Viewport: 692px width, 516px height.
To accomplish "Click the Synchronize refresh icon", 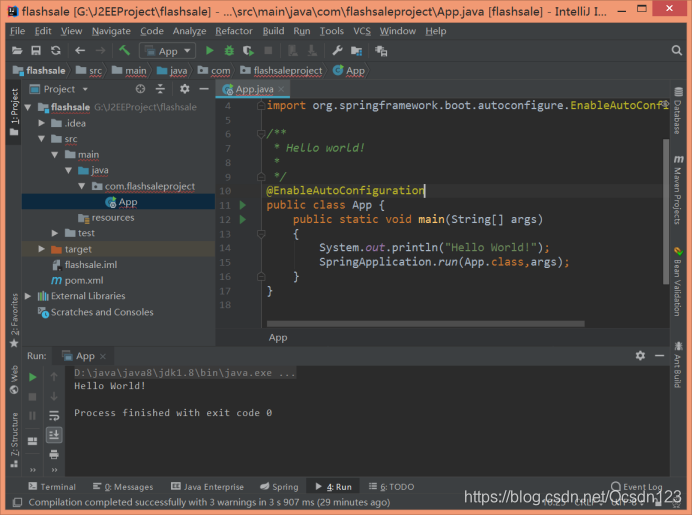I will (56, 51).
